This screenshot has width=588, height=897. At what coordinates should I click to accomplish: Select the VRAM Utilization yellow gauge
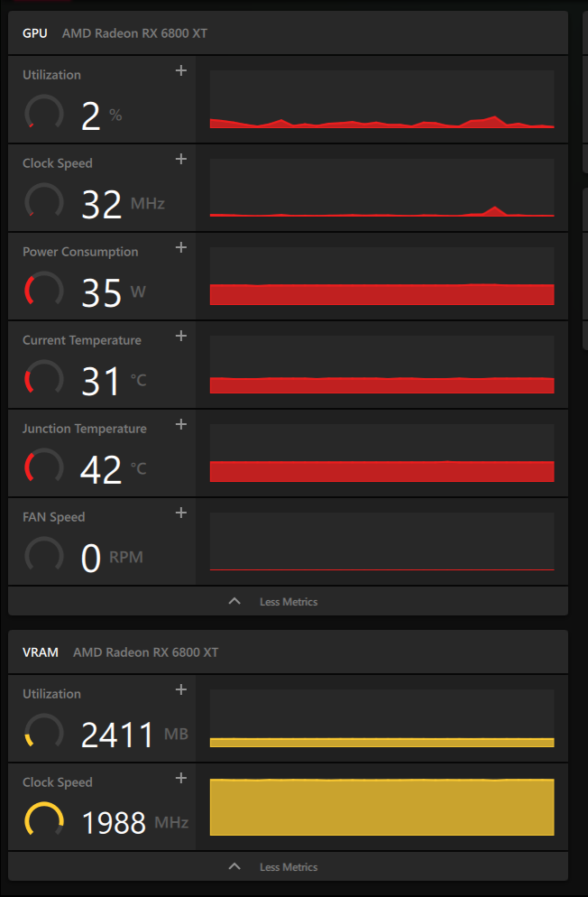point(44,732)
